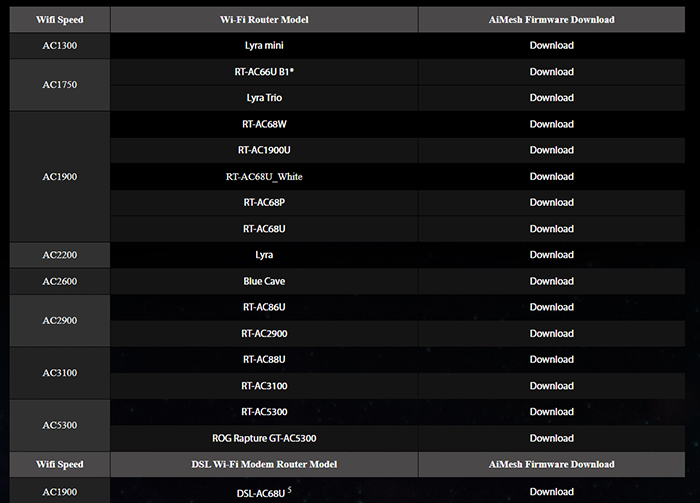700x503 pixels.
Task: Download firmware for RT-AC68W router
Action: coord(551,124)
